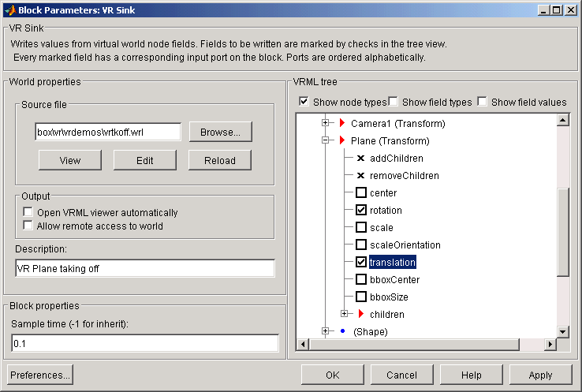Click the red arrow icon beside Camera1 Transform

tap(342, 123)
